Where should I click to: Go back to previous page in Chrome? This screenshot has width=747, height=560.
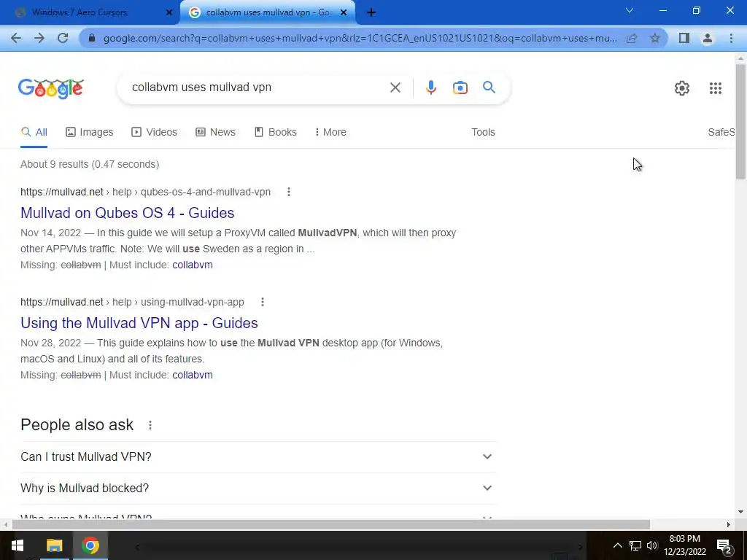click(16, 38)
